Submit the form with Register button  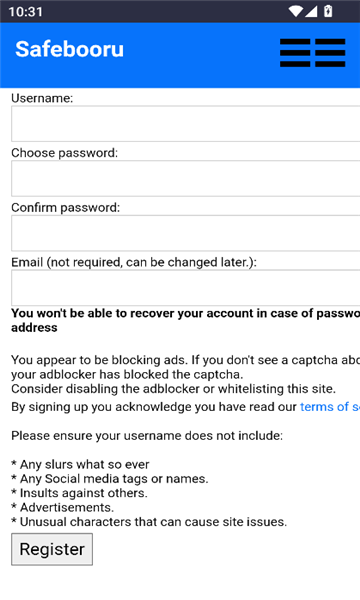pyautogui.click(x=52, y=549)
